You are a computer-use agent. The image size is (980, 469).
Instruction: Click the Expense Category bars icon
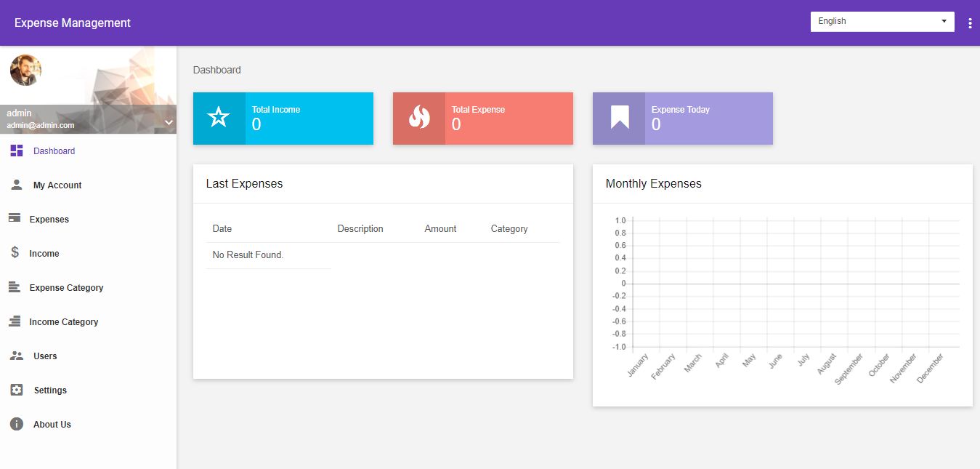click(x=15, y=287)
